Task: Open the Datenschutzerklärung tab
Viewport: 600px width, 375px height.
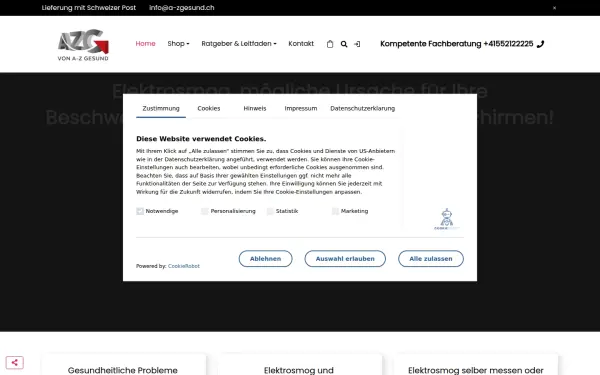Action: (362, 109)
